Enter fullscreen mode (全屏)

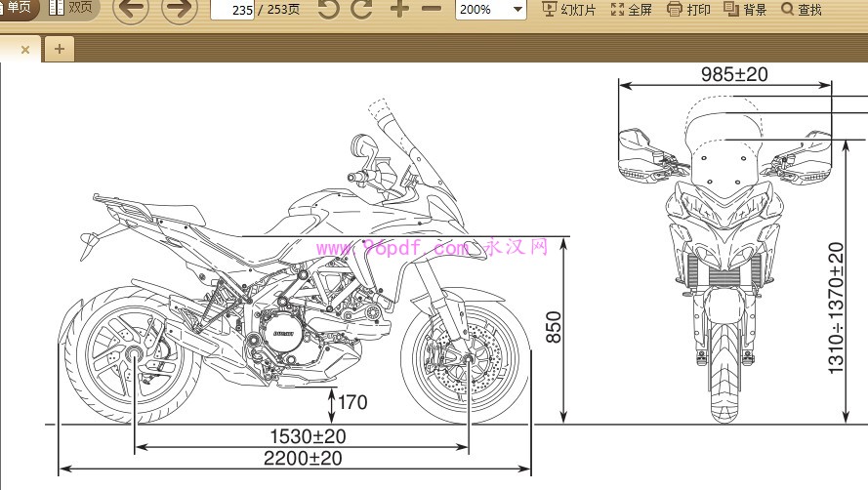coord(631,10)
